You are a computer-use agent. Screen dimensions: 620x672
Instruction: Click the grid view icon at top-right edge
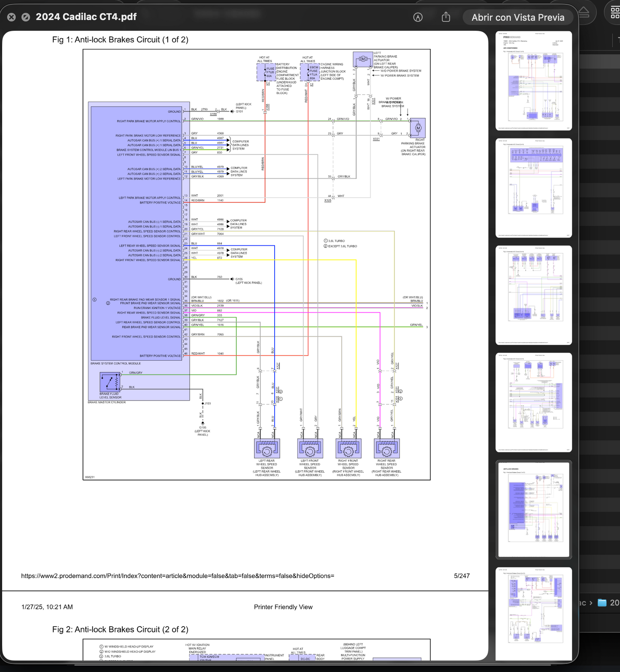[x=614, y=13]
